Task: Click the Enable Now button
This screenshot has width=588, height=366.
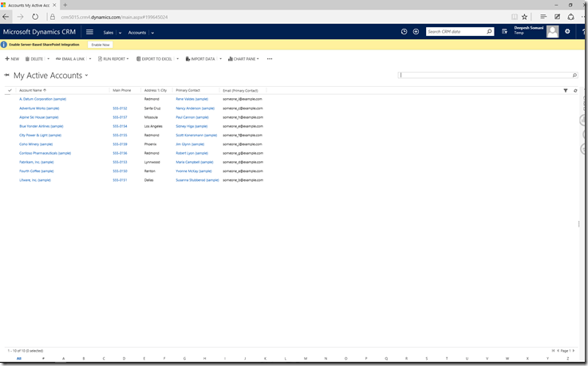Action: pos(100,45)
